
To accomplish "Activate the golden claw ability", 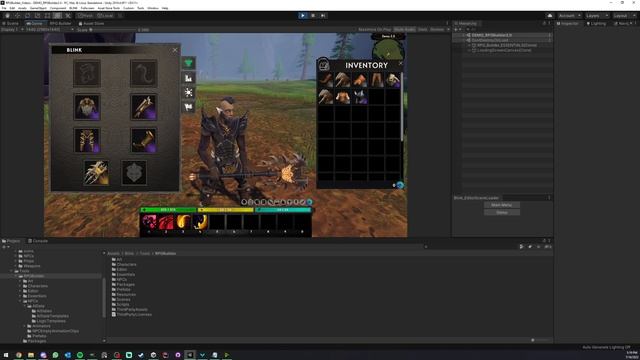I will pos(183,222).
